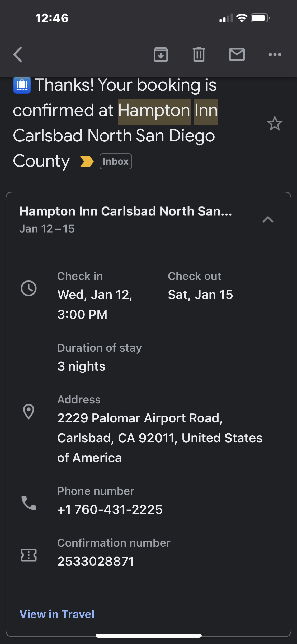Tap hotel phone number +1 760-431-2225

tap(110, 509)
